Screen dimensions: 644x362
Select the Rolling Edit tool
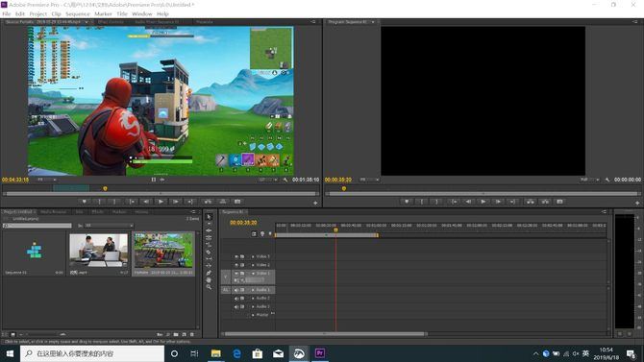pyautogui.click(x=209, y=237)
